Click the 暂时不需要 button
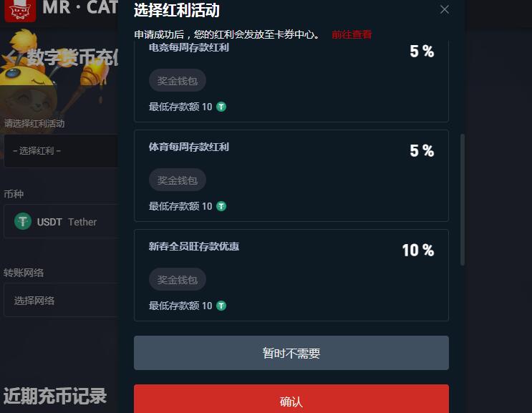The image size is (532, 413). 291,353
